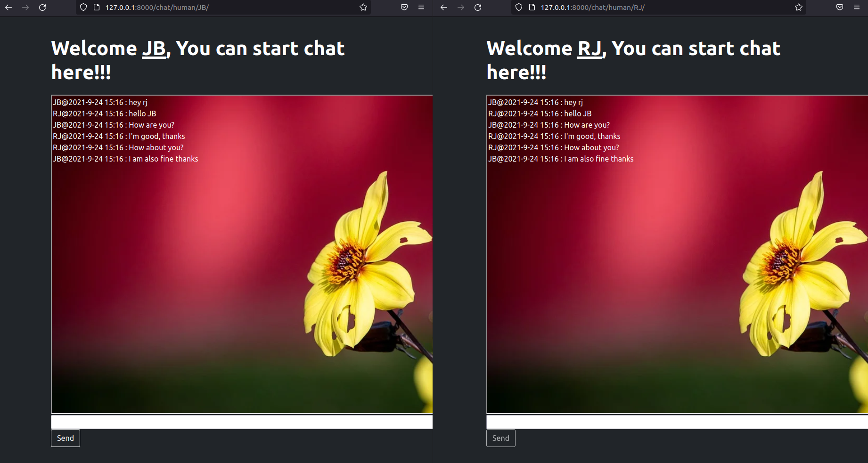
Task: Send the message in RJ chat
Action: click(x=501, y=438)
